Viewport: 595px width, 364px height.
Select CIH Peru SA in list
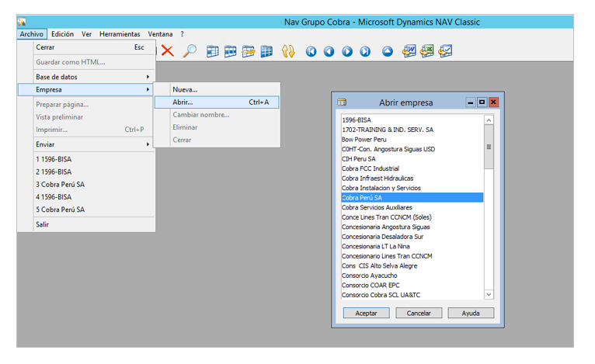(x=412, y=159)
